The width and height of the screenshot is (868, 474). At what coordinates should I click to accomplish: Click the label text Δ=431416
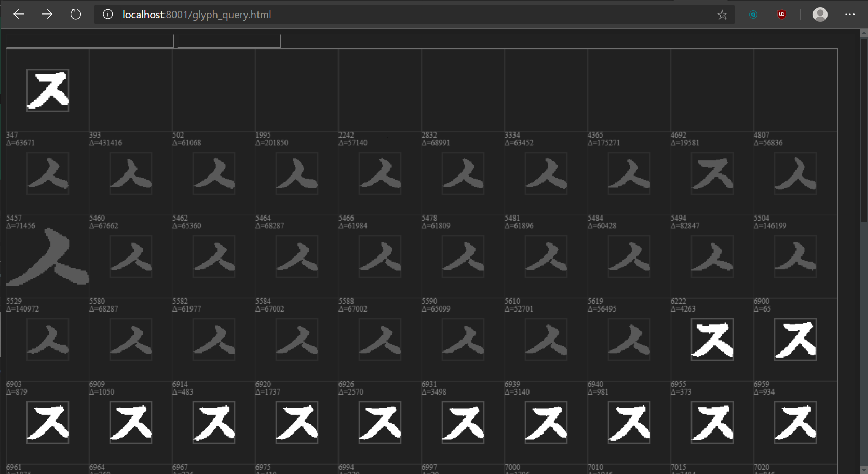pos(106,143)
